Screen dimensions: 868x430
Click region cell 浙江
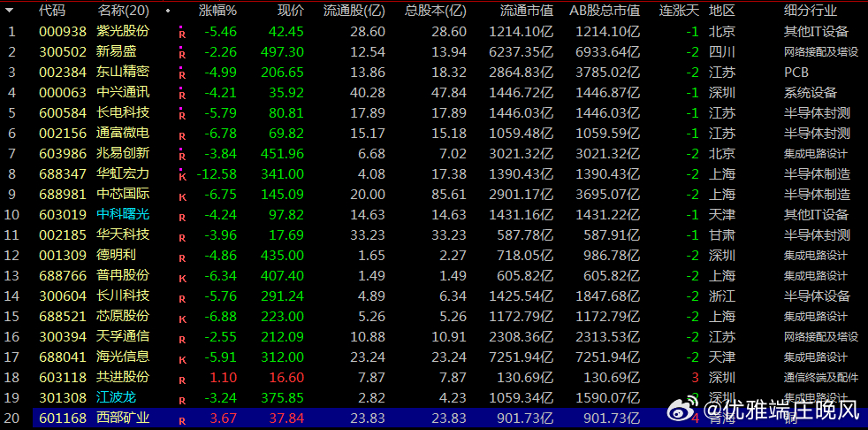722,296
